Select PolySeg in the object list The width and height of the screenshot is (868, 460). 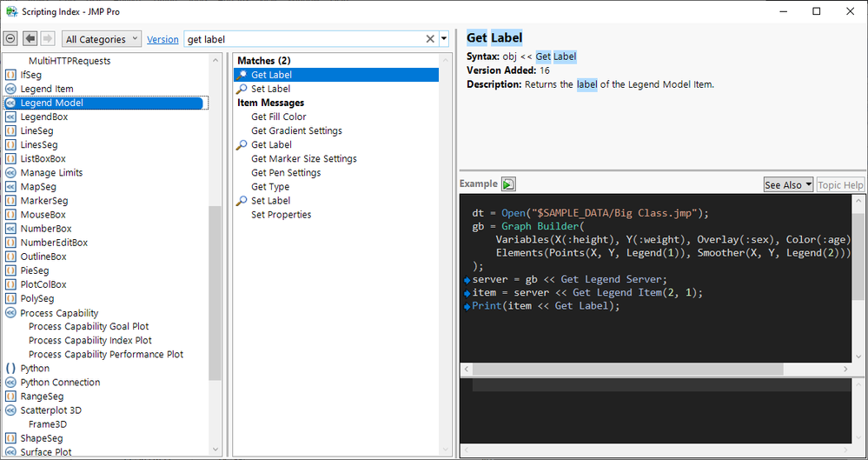[x=37, y=298]
